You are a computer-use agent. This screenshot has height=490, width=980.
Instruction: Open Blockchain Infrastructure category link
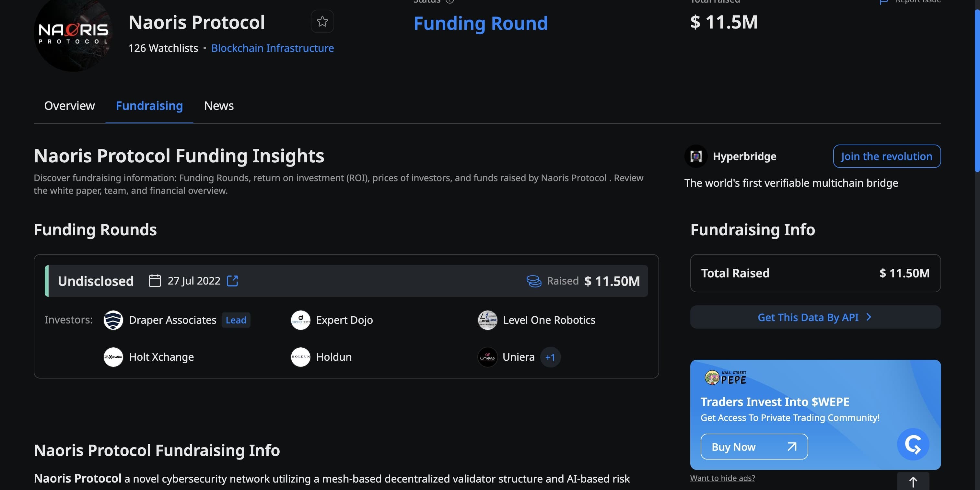point(273,48)
